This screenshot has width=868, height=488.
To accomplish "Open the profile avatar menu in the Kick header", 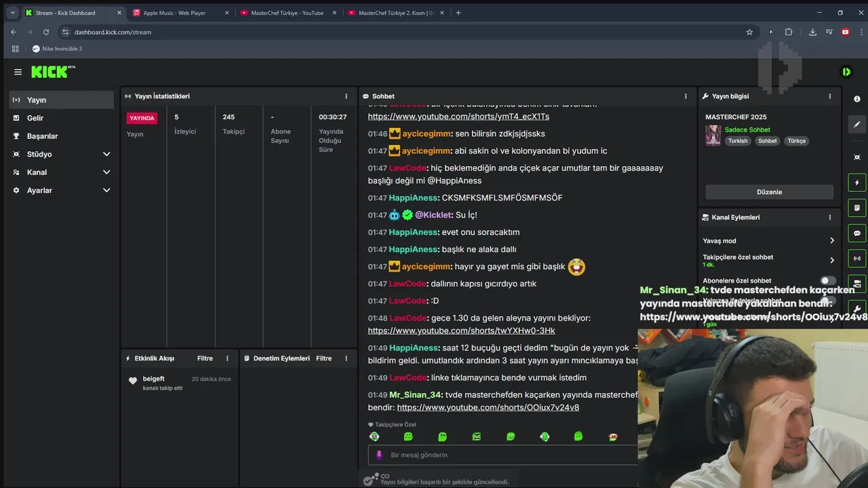I will coord(846,72).
